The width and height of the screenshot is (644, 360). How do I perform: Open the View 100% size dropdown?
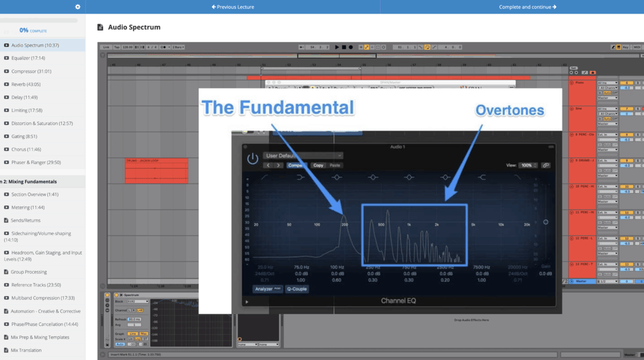click(527, 166)
